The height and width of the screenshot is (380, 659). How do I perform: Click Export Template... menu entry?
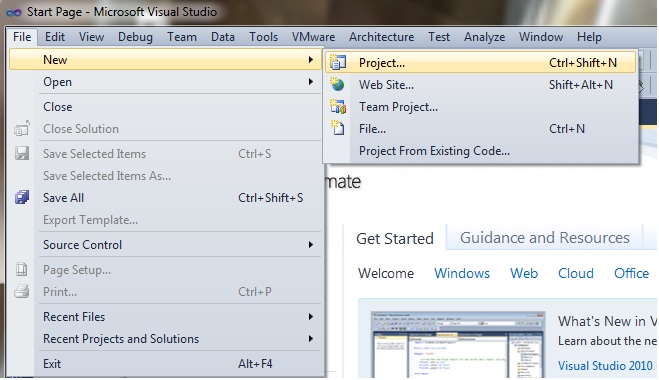[166, 219]
